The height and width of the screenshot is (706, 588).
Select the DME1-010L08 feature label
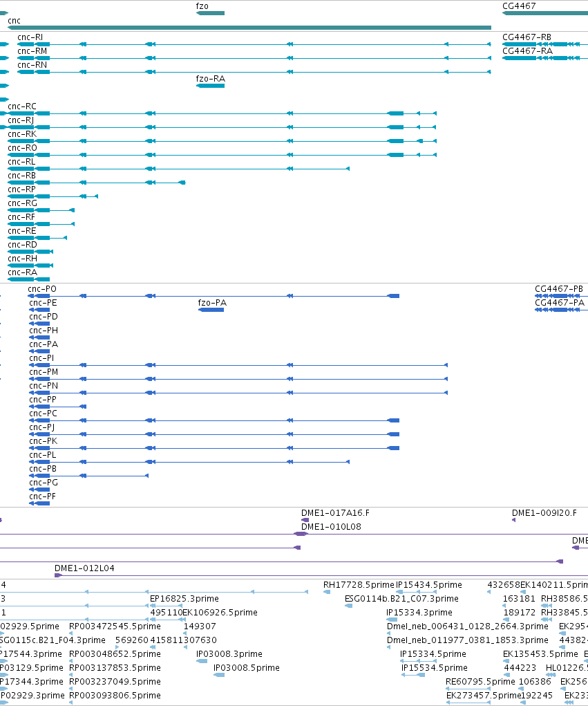click(x=331, y=526)
